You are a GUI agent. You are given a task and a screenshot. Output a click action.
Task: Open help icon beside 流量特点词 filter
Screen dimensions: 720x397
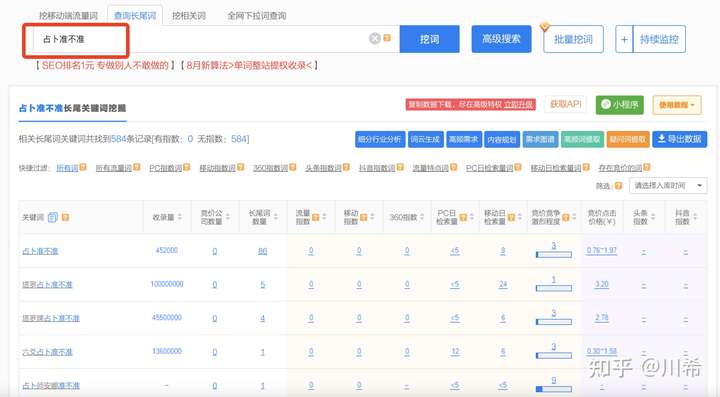coord(453,168)
